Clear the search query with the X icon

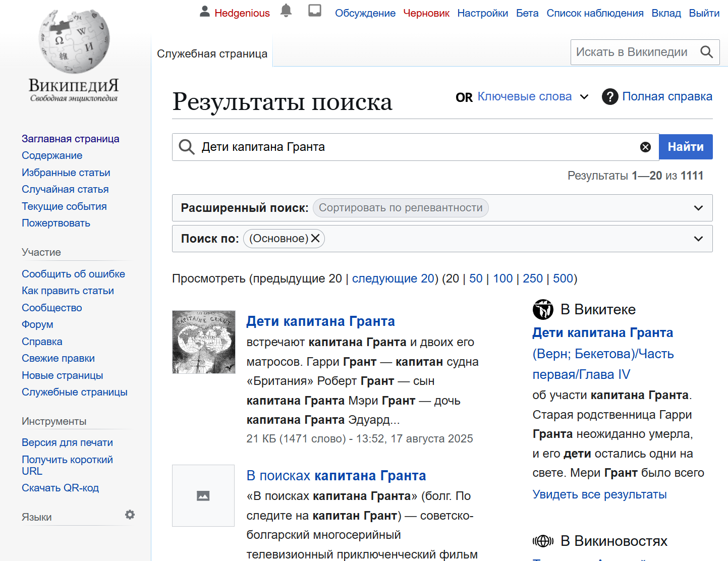645,147
